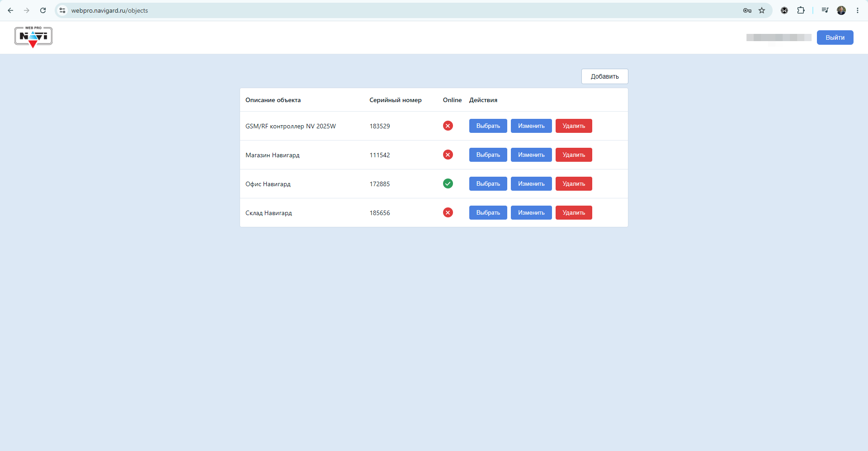Delete Офис Навигард with Удалить
Image resolution: width=868 pixels, height=451 pixels.
coord(574,184)
